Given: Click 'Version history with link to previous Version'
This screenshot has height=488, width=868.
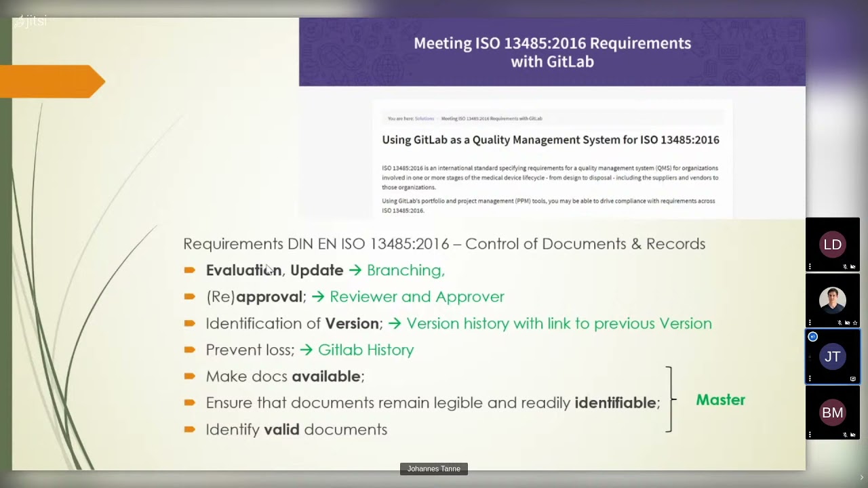Looking at the screenshot, I should (559, 323).
